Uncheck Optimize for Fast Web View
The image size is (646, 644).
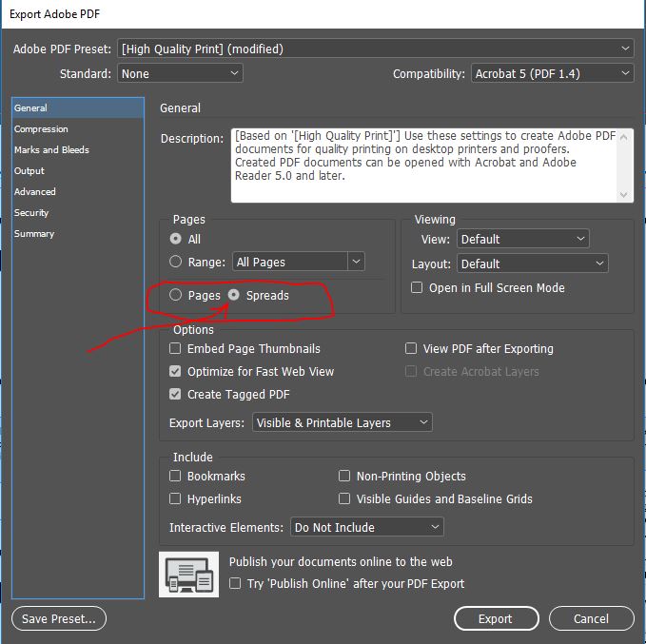click(x=175, y=372)
